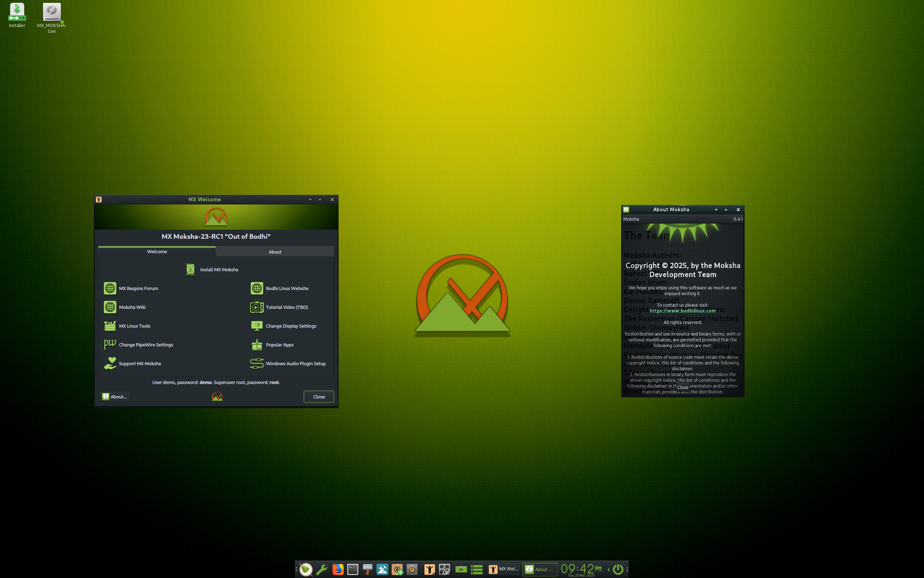The width and height of the screenshot is (924, 578).
Task: Open Windows Audio Plugin Setup cable icon
Action: 257,363
